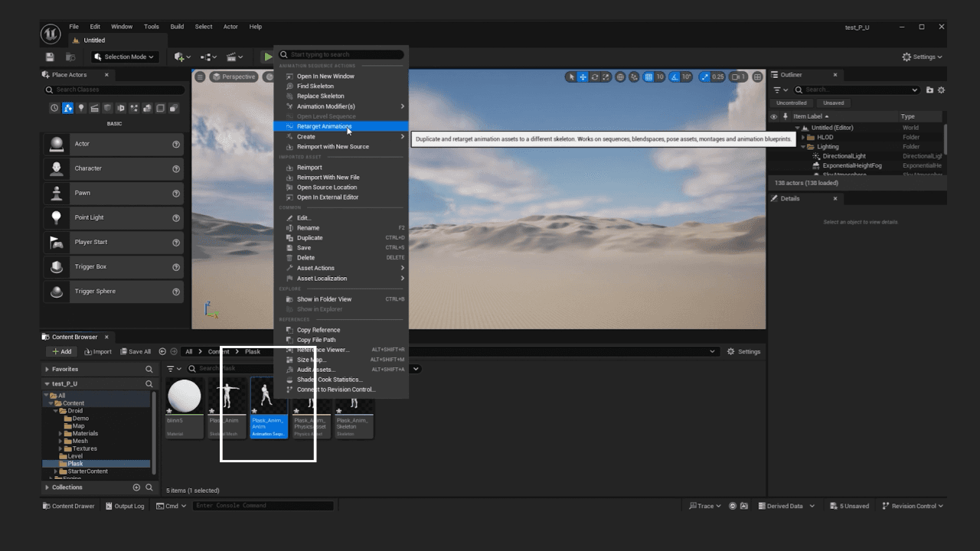The width and height of the screenshot is (980, 551).
Task: Click the viewport layout maximize icon
Action: [x=757, y=77]
